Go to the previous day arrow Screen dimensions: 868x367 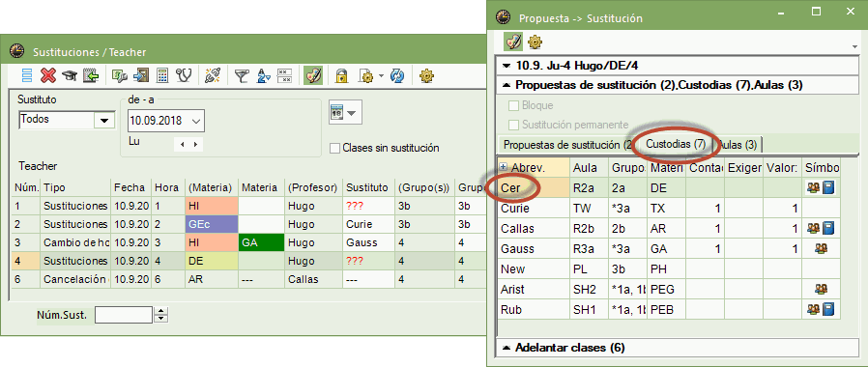182,144
